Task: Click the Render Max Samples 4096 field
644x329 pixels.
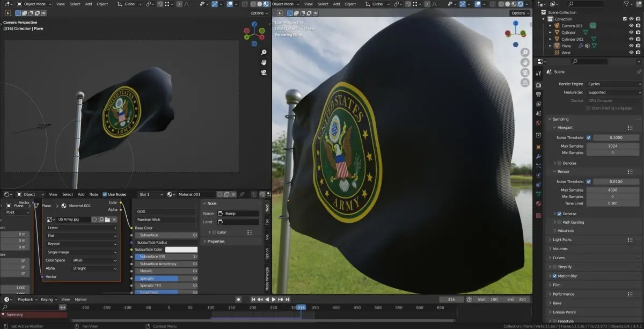Action: click(612, 190)
